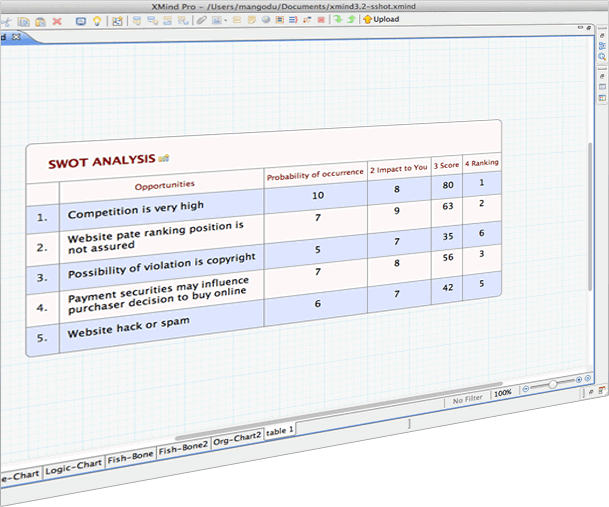Select 'Possibility of violation is copyright' cell
The width and height of the screenshot is (609, 507).
pos(162,266)
